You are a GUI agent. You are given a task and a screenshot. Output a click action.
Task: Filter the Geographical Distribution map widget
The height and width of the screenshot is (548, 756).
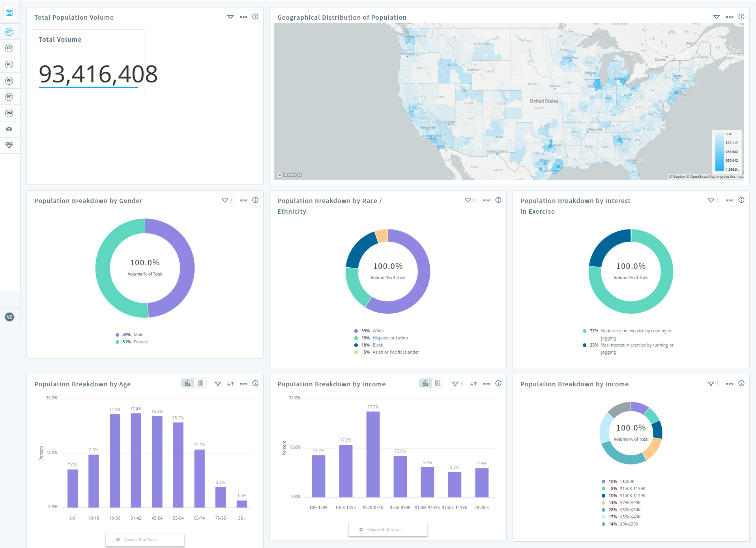coord(717,17)
